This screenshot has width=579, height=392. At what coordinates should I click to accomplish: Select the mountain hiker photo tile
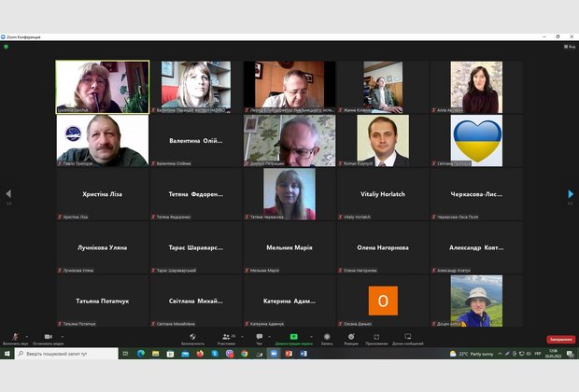[x=476, y=301]
